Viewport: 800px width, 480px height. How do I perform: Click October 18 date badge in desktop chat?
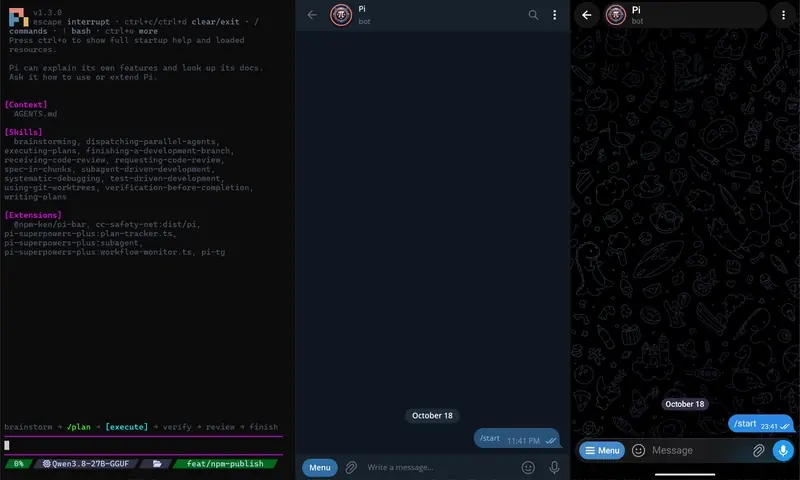432,416
